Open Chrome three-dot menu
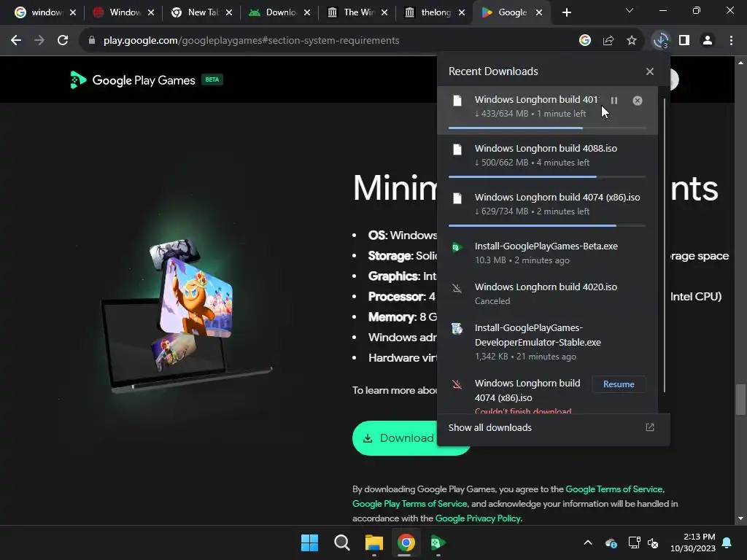Viewport: 747px width, 560px height. pos(731,41)
